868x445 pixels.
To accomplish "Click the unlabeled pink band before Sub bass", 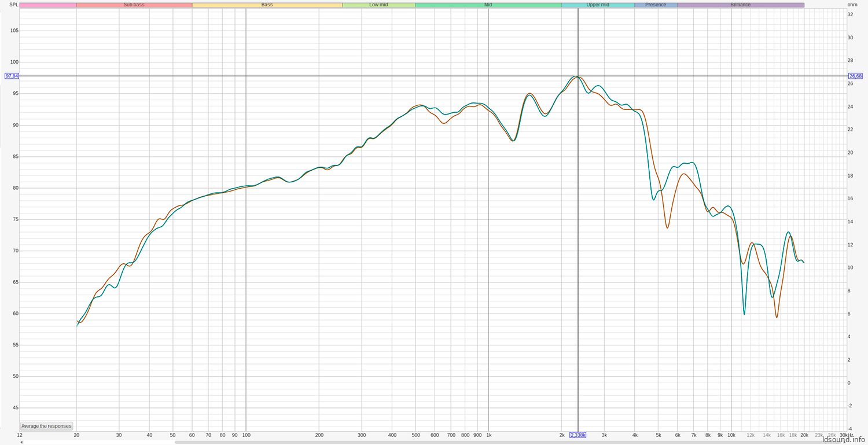I will click(47, 5).
